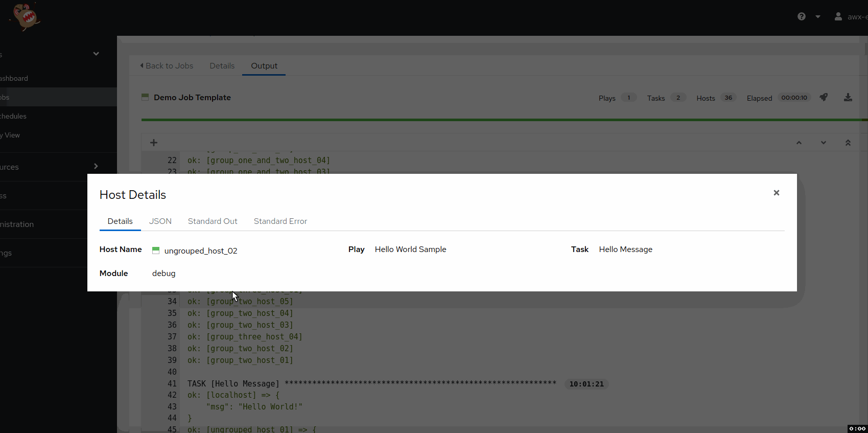Jump to output top with double chevron
The width and height of the screenshot is (868, 433).
848,143
